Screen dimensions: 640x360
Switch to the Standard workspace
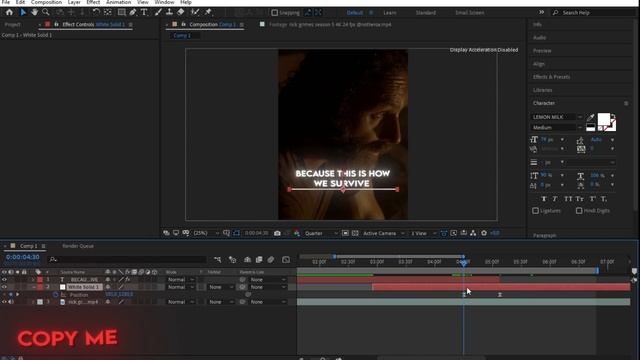[425, 13]
